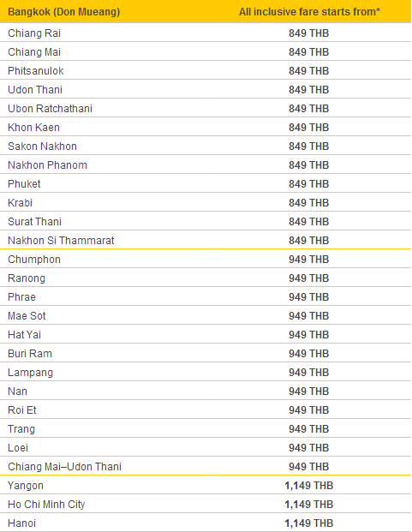Select the Udon Thani row
Image resolution: width=412 pixels, height=532 pixels.
click(x=206, y=90)
